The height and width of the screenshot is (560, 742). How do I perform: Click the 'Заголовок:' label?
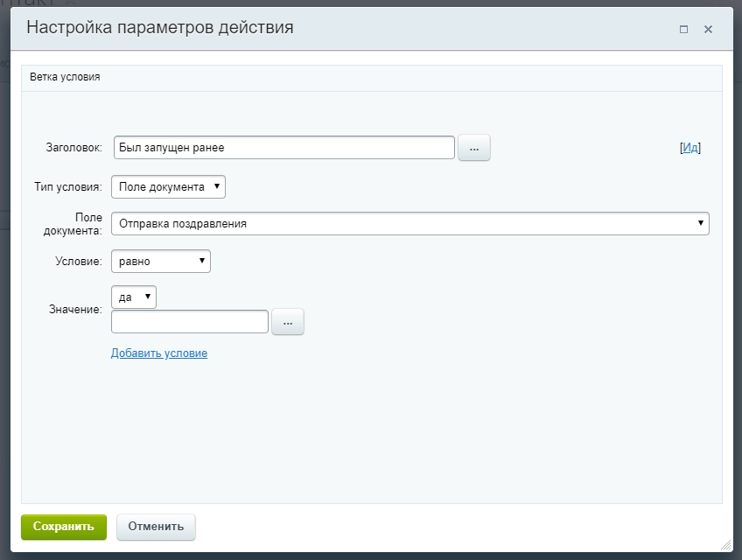click(x=74, y=148)
